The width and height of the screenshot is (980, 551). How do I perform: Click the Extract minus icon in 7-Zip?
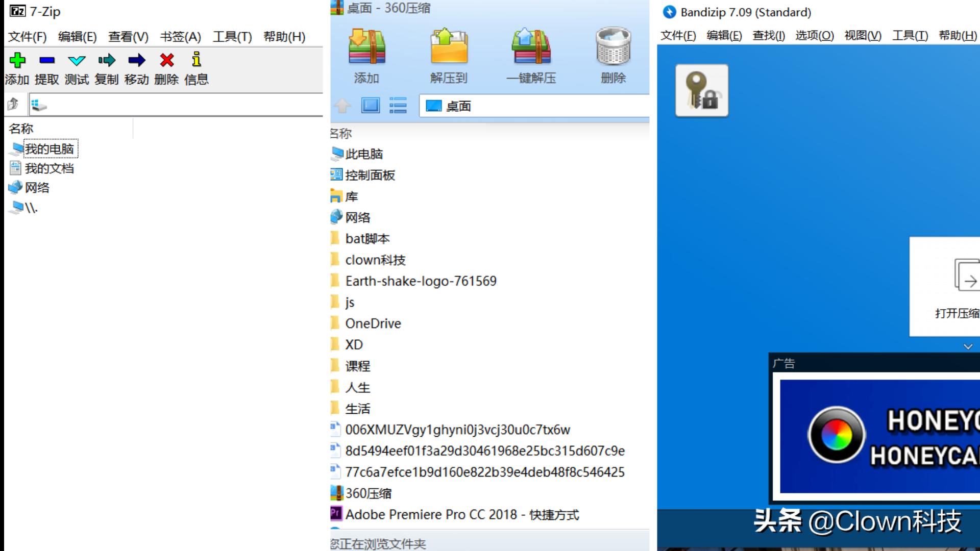(x=47, y=60)
